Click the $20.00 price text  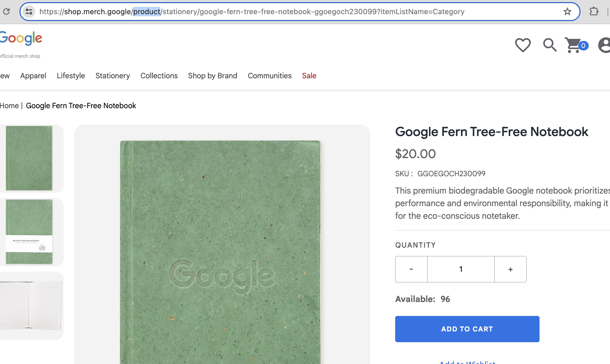[x=415, y=154]
